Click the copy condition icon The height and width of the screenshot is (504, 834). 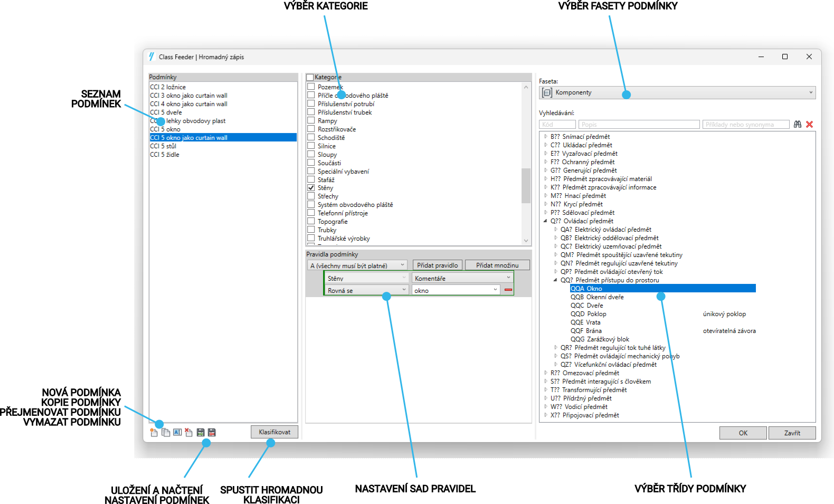pos(166,432)
